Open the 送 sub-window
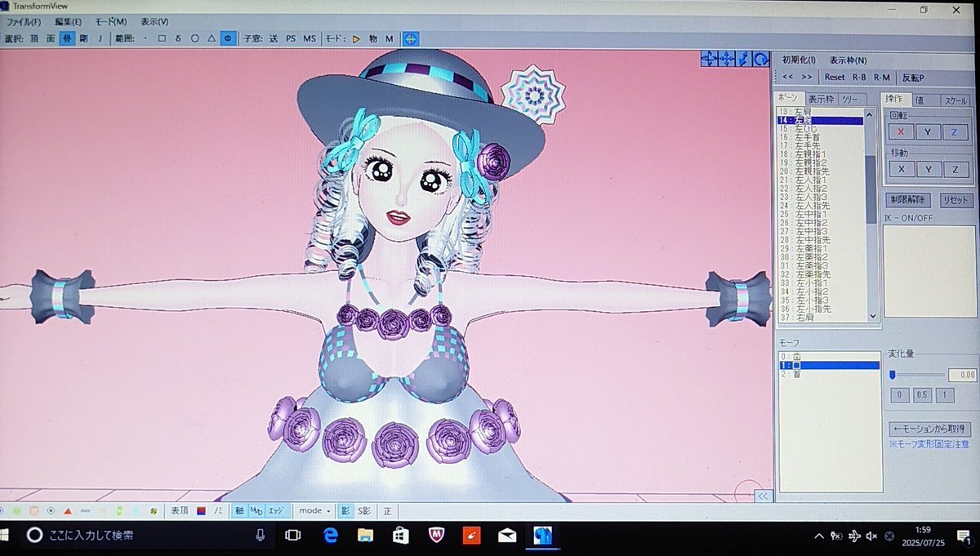 coord(273,38)
